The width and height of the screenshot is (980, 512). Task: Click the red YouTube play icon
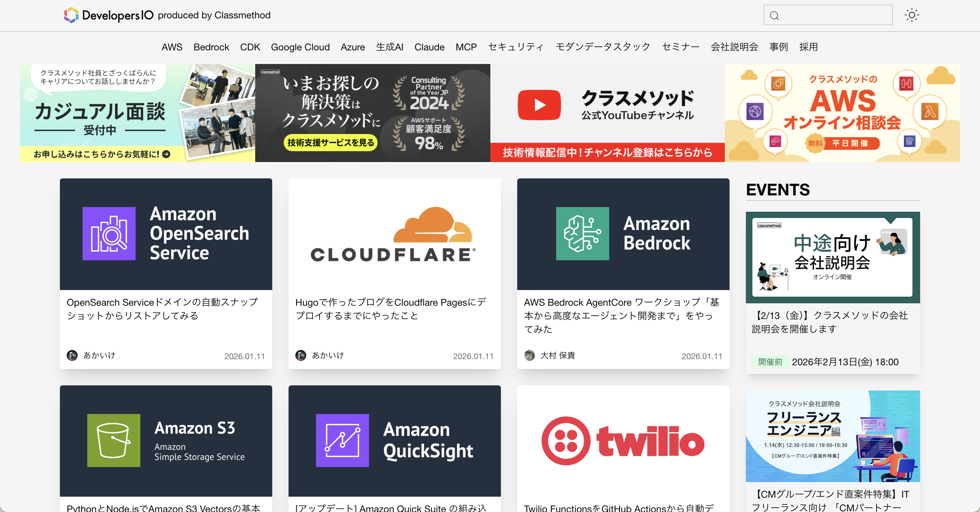(x=539, y=105)
